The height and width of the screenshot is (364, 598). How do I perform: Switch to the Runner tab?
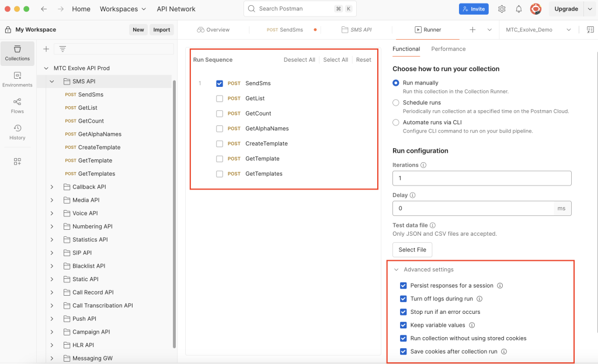click(428, 30)
